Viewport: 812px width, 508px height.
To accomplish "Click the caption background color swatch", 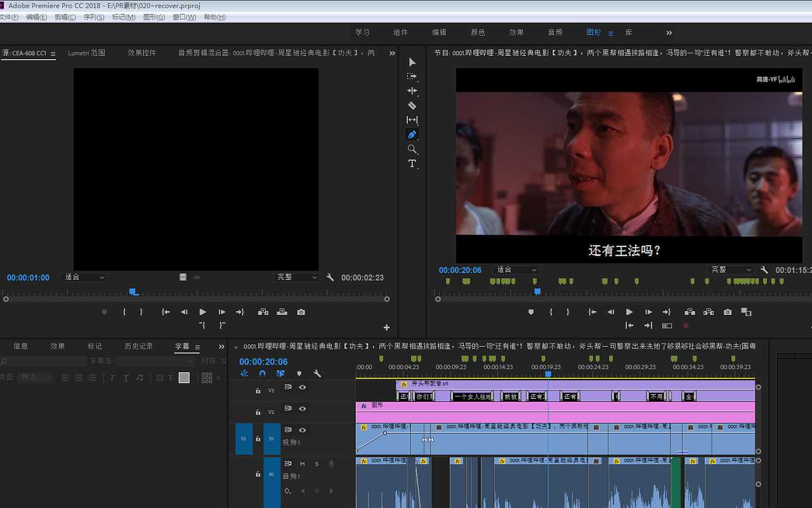I will click(x=184, y=378).
